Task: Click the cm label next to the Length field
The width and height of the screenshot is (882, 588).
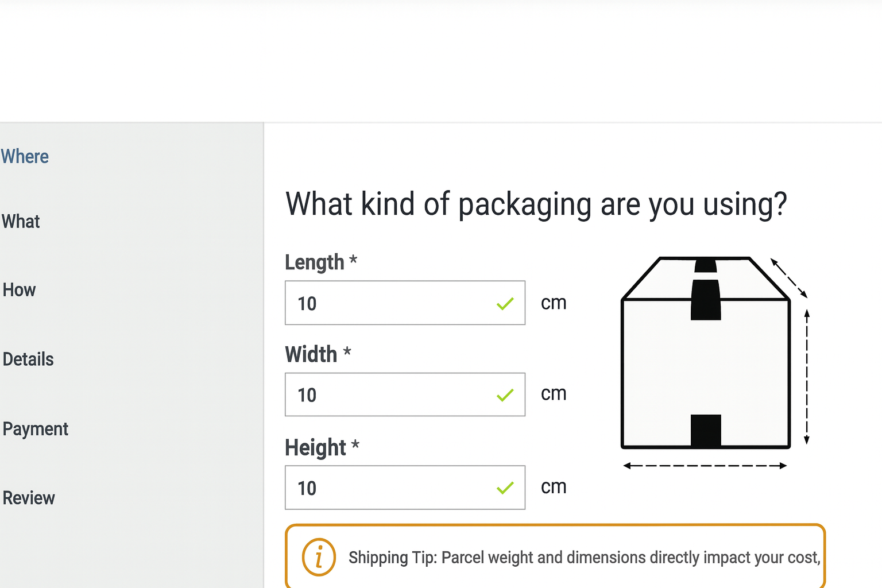Action: [x=553, y=303]
